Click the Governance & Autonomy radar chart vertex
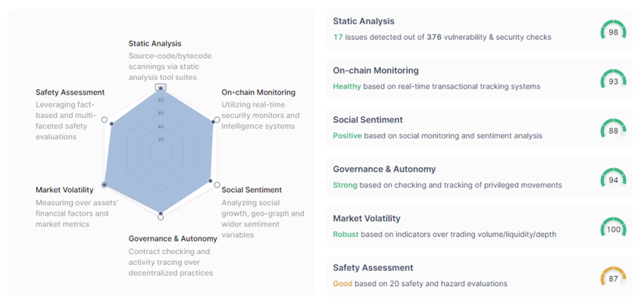Image resolution: width=644 pixels, height=305 pixels. [160, 216]
